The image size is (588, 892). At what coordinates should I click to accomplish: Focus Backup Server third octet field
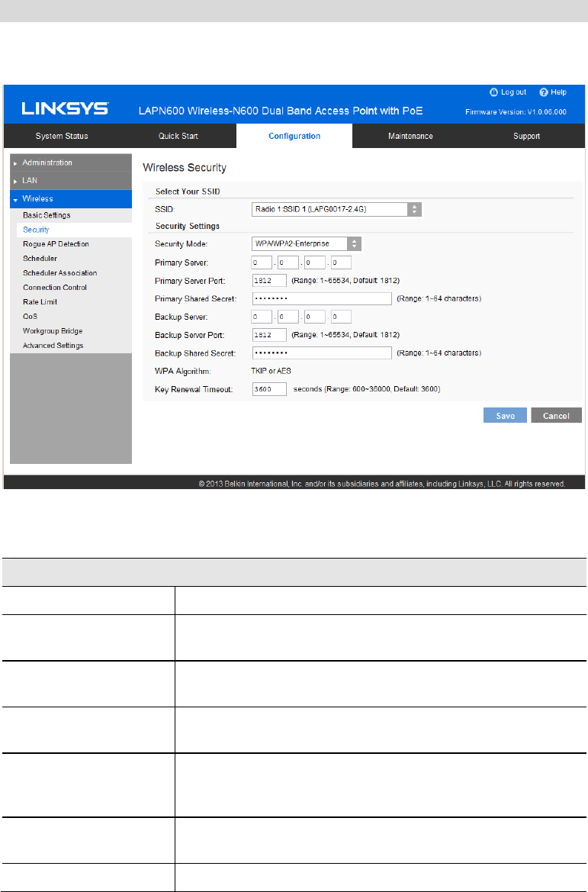tap(315, 317)
